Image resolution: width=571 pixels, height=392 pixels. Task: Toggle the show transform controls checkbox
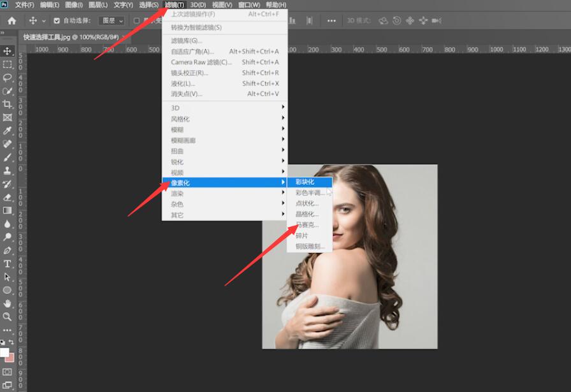pyautogui.click(x=136, y=21)
